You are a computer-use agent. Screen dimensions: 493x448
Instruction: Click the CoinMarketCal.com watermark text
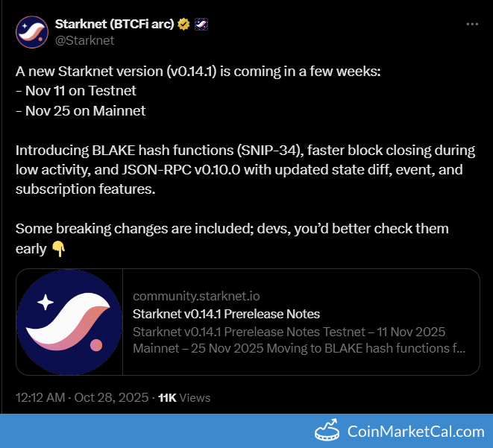click(415, 431)
